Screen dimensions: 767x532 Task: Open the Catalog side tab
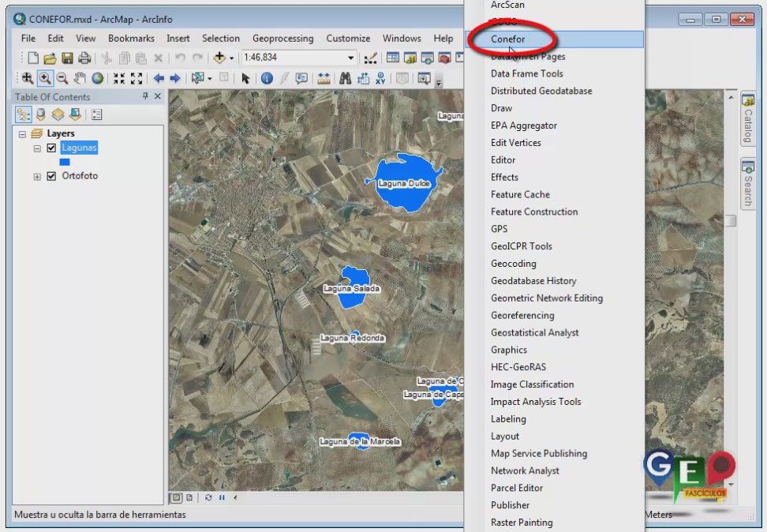coord(747,118)
